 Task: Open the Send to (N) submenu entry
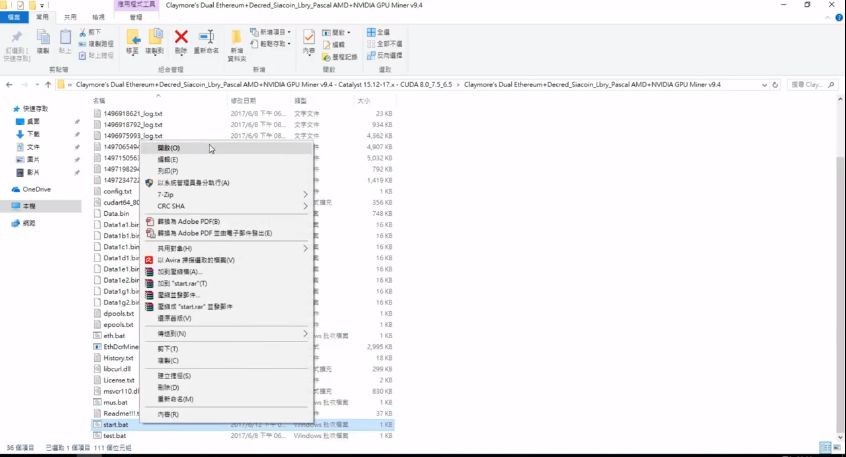[227, 333]
